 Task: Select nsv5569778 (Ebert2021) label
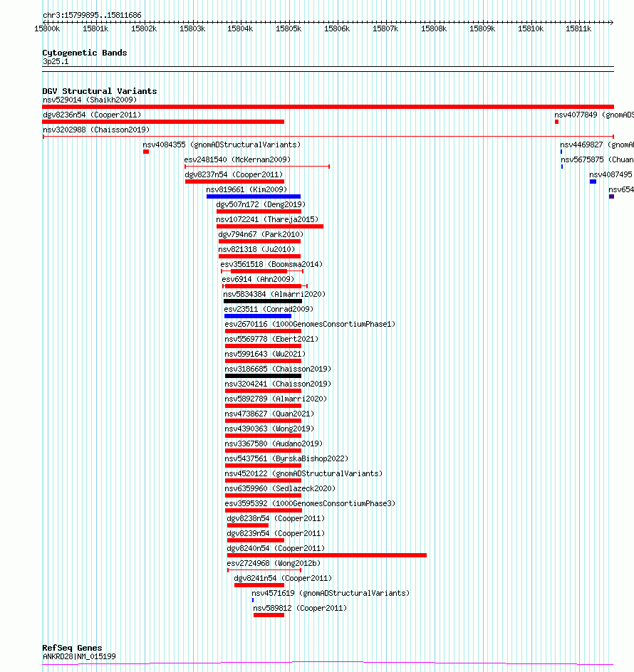(x=271, y=340)
